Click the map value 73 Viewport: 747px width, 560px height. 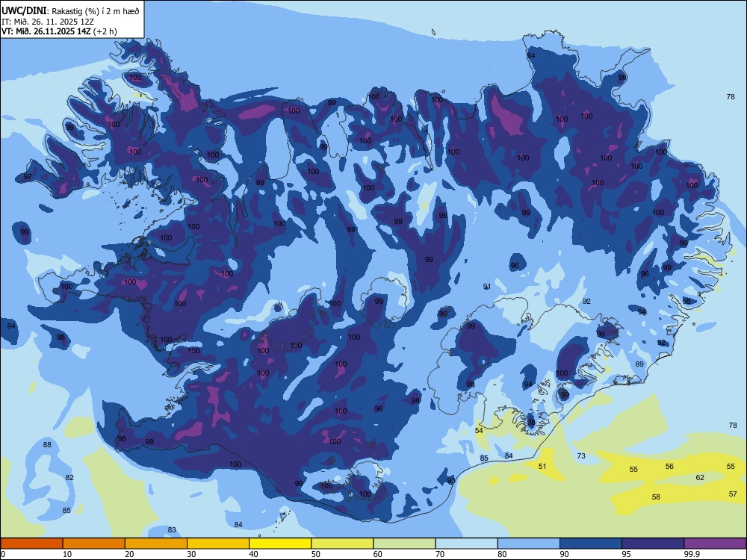click(x=581, y=455)
